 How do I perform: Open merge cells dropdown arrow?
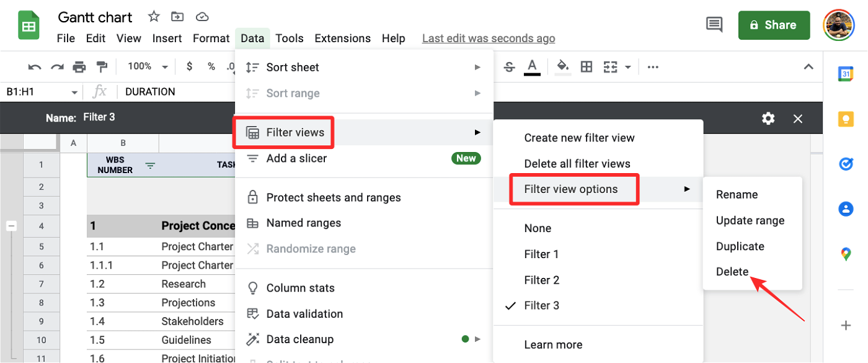click(627, 66)
